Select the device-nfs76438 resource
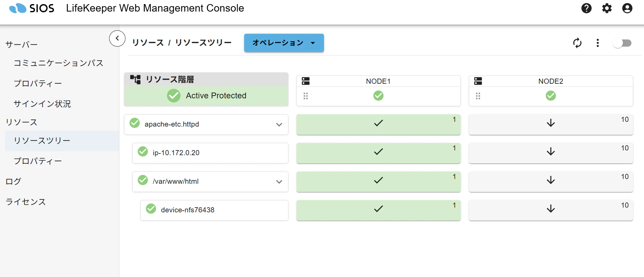644x277 pixels. (214, 210)
